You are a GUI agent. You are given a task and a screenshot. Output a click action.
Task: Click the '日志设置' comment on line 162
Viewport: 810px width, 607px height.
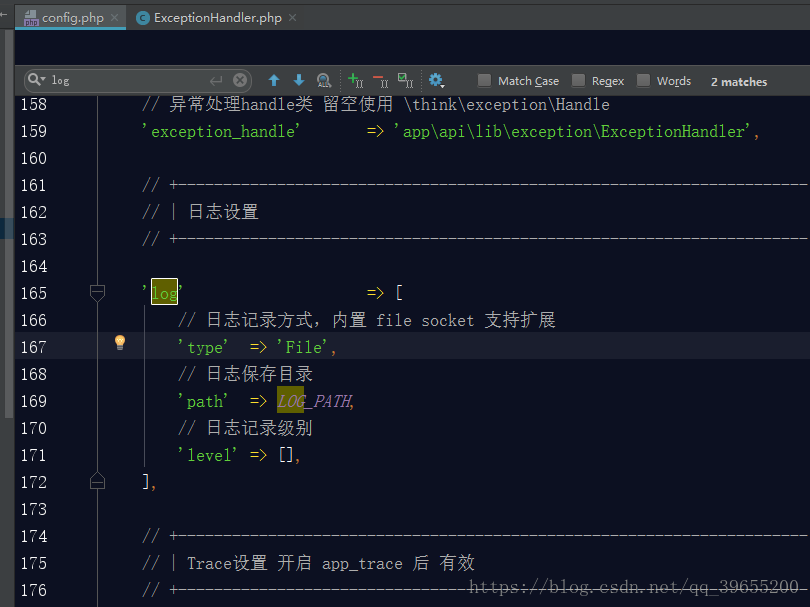(224, 212)
